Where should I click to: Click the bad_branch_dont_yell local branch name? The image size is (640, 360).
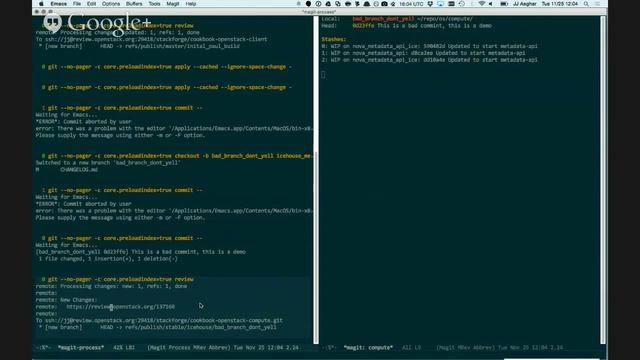(x=383, y=19)
